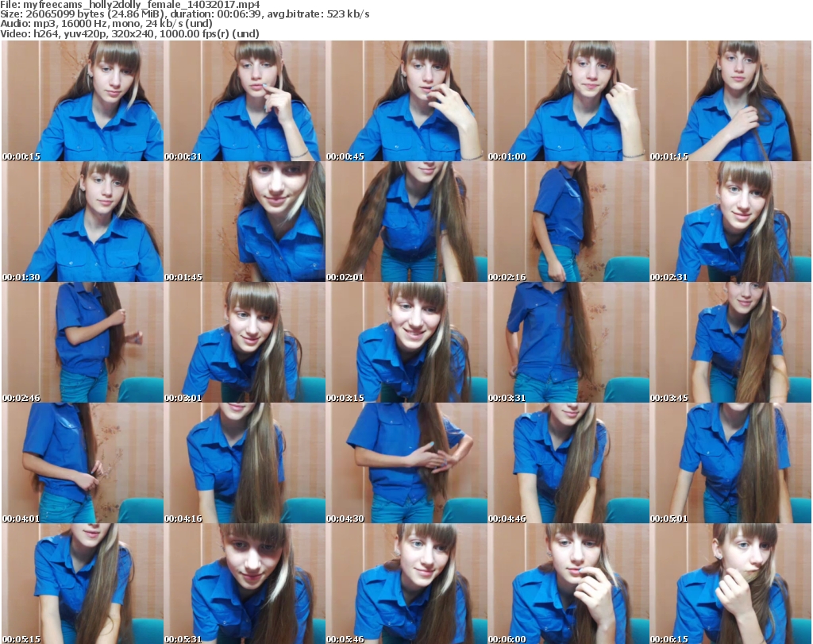Click the Video h264 info line

pyautogui.click(x=129, y=33)
